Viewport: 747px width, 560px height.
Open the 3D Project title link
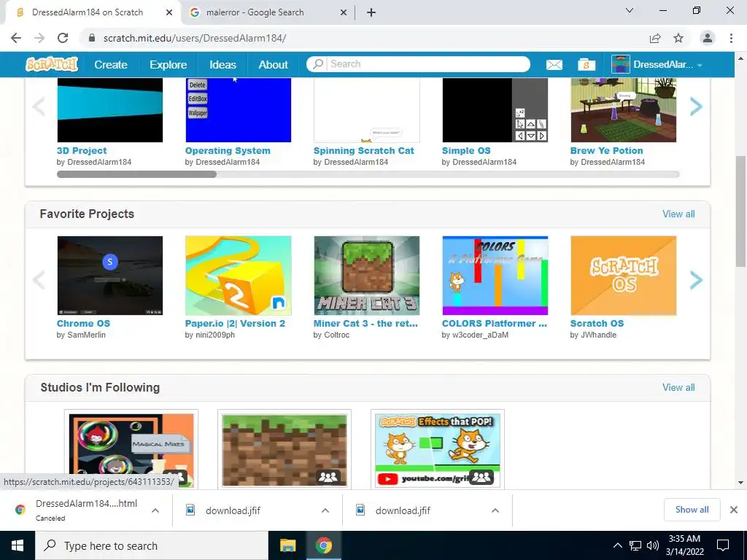pos(82,150)
